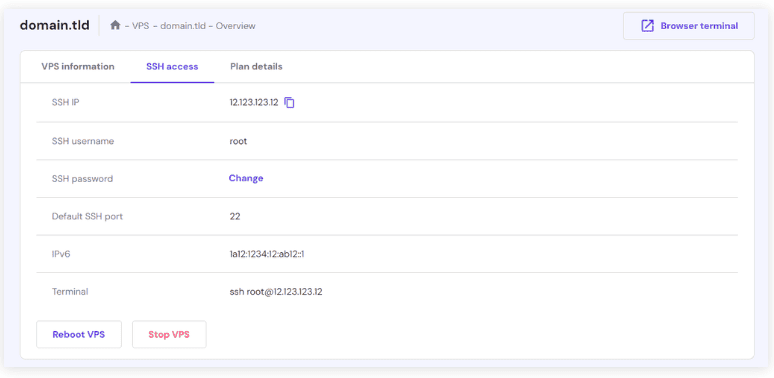Click the IPv6 label

click(x=62, y=254)
